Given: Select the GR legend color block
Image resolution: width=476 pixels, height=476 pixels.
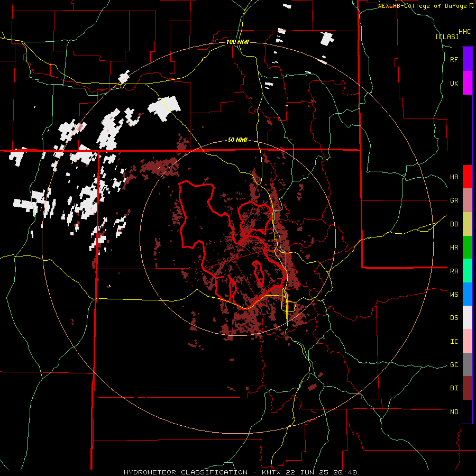Looking at the screenshot, I should (x=467, y=200).
